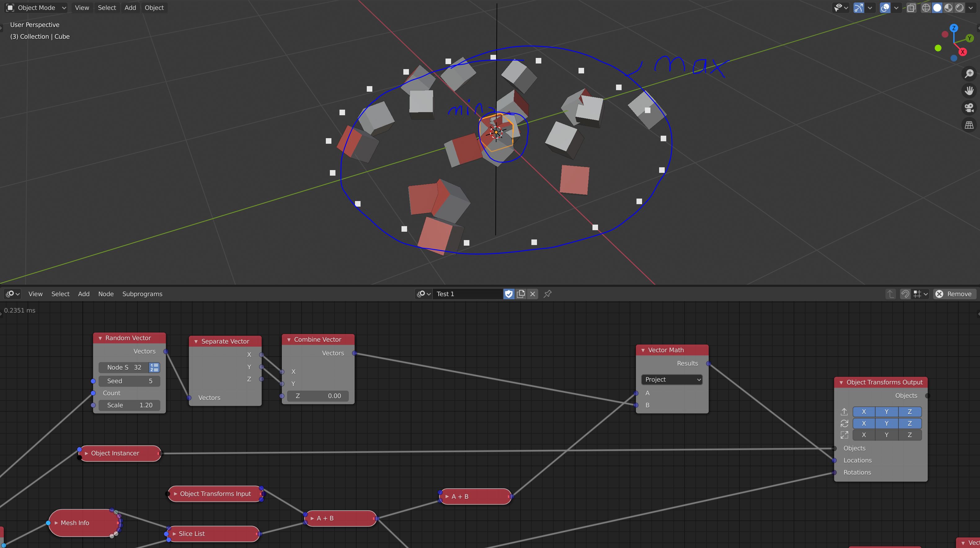Toggle pin node tree icon

point(548,294)
